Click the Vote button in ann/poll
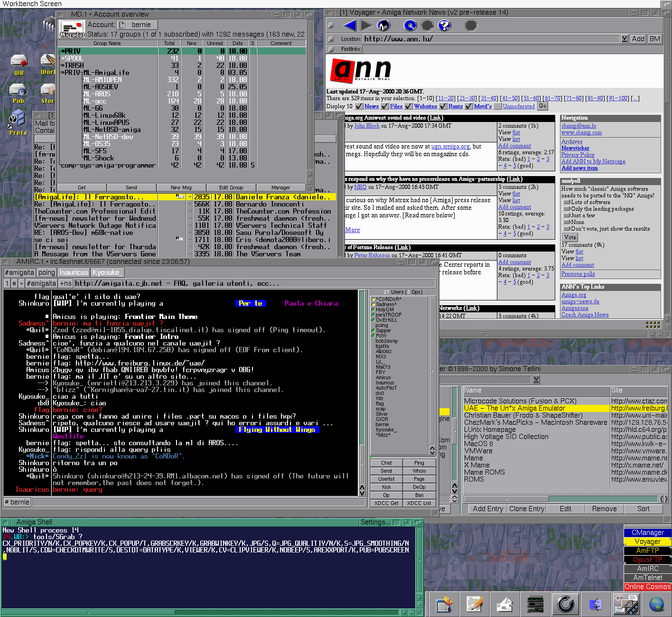 pos(570,237)
